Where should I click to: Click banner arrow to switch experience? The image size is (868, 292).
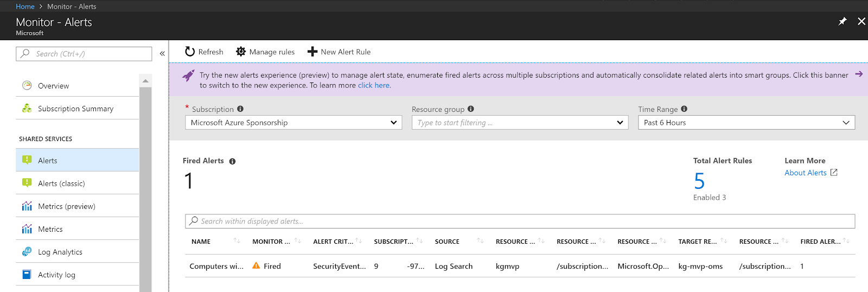click(859, 74)
